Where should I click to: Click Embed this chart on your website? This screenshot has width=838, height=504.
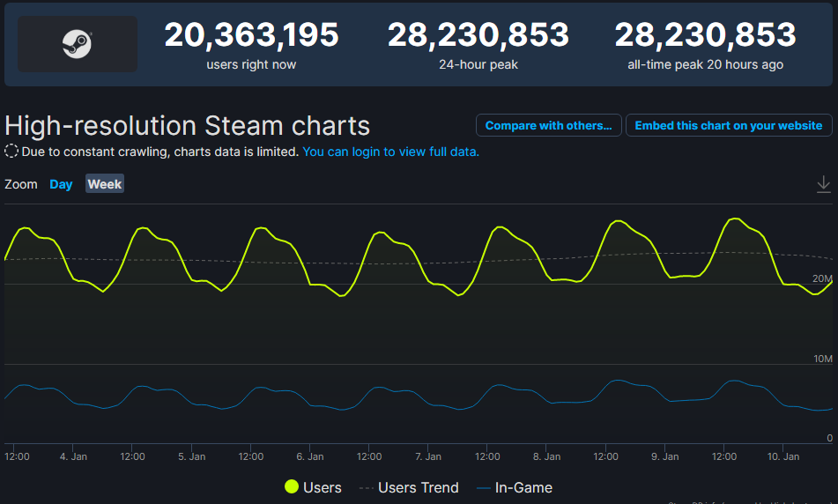(729, 125)
